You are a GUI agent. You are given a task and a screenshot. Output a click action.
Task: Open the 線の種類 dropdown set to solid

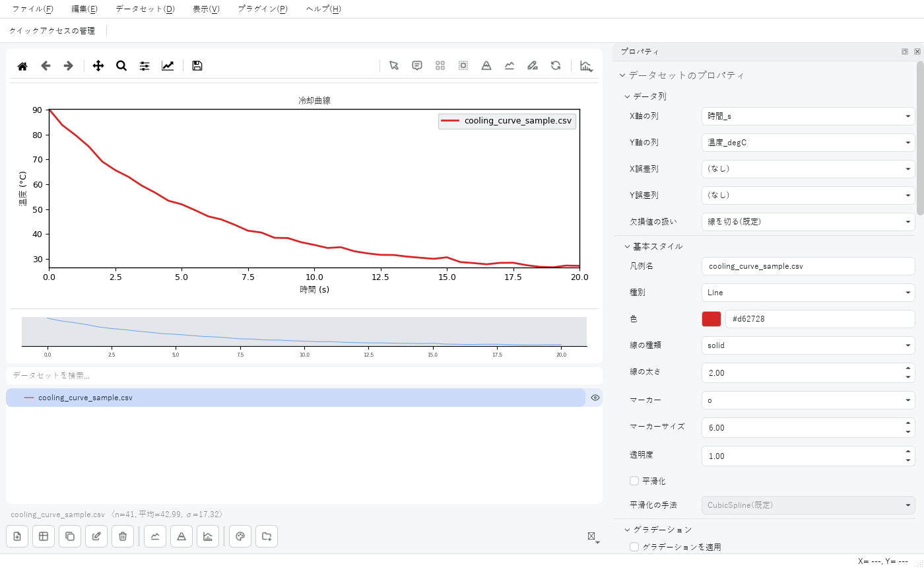(x=808, y=345)
